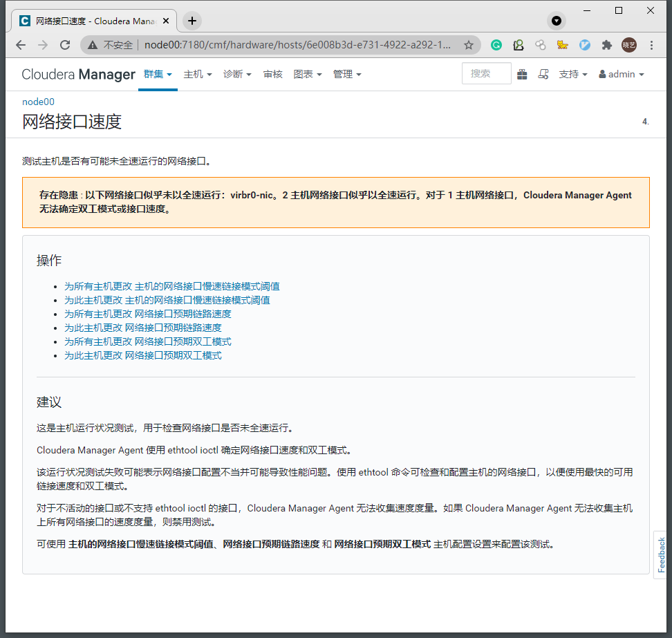Go to the 审核 menu item

click(x=272, y=75)
